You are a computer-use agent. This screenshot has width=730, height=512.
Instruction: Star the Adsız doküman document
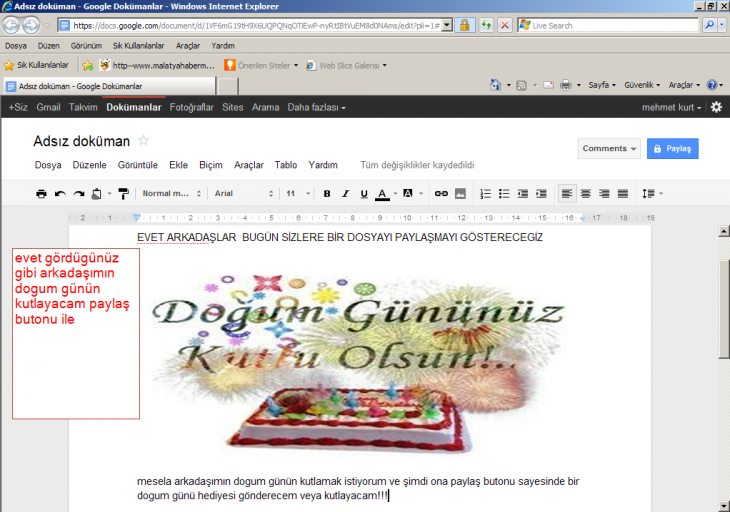coord(143,140)
